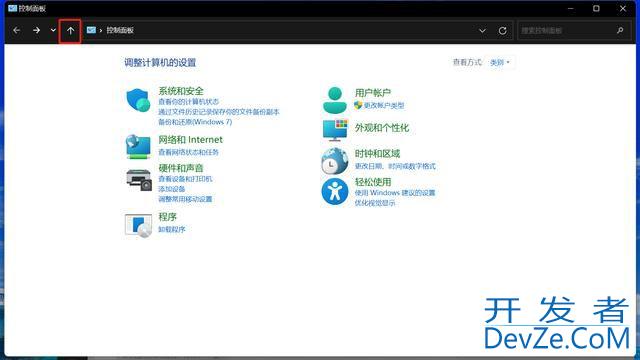Screen dimensions: 640x360
Task: Click the Hardware and Sound printer icon
Action: click(x=139, y=180)
